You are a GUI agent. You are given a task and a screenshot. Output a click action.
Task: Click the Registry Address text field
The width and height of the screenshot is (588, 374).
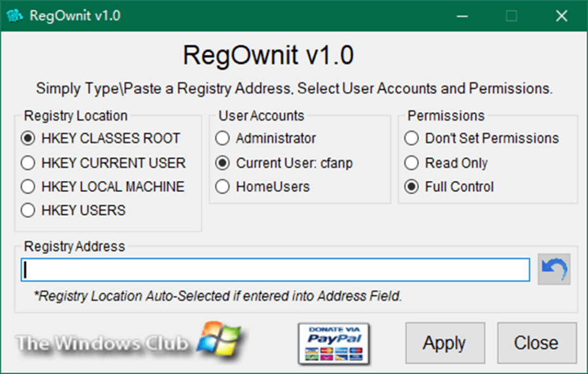click(275, 270)
